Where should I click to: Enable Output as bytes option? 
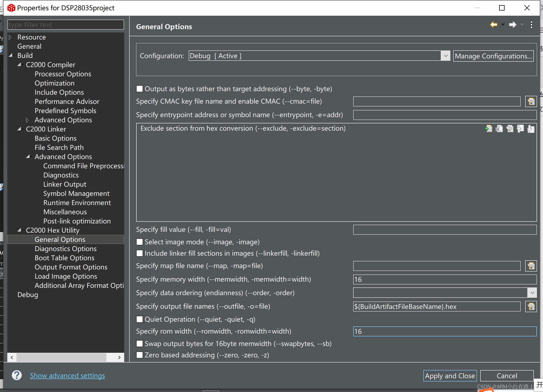point(140,89)
